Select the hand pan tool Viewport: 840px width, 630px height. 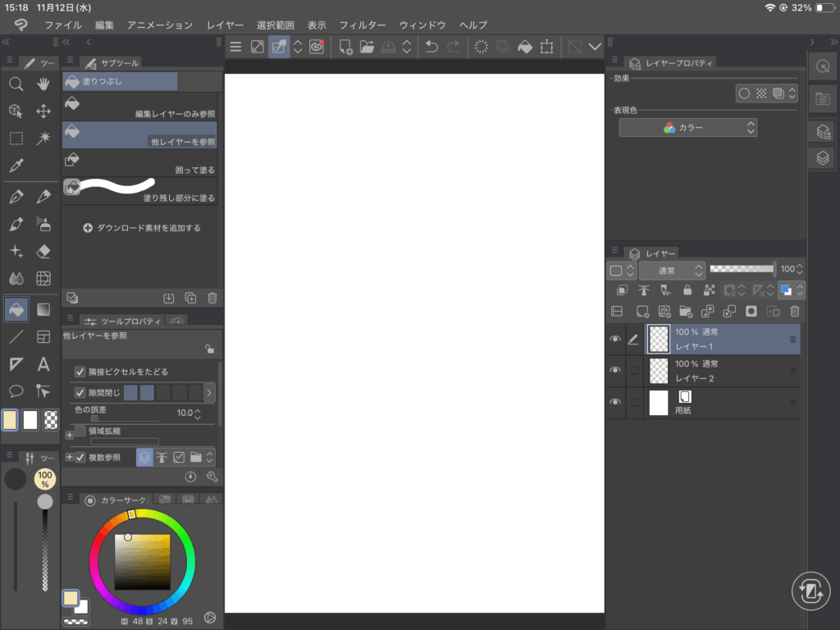point(44,84)
